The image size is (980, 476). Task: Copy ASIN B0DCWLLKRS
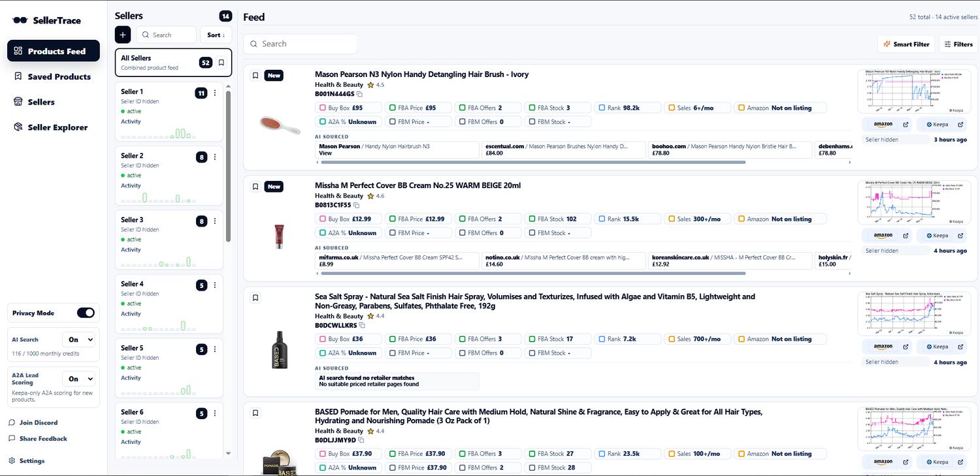pos(363,325)
